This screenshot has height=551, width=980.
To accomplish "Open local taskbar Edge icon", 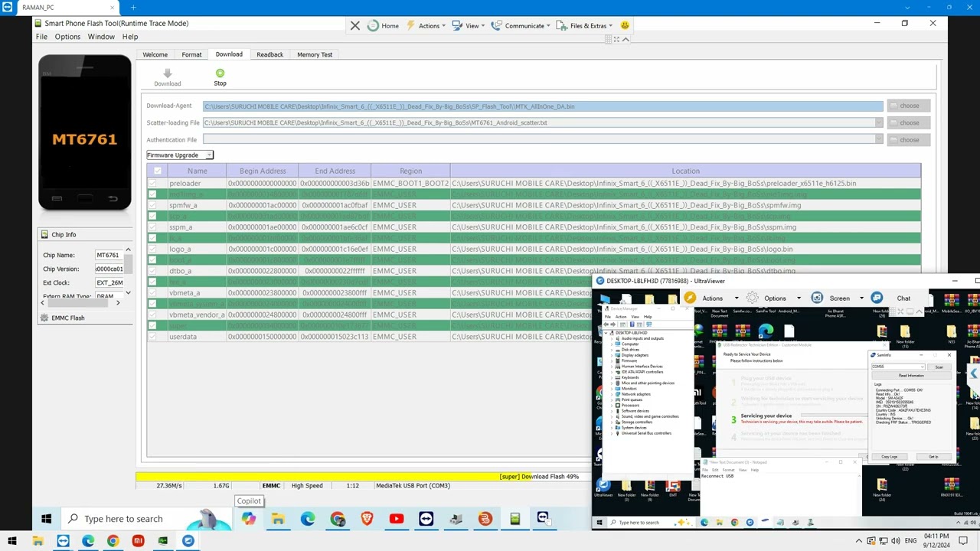I will (88, 541).
